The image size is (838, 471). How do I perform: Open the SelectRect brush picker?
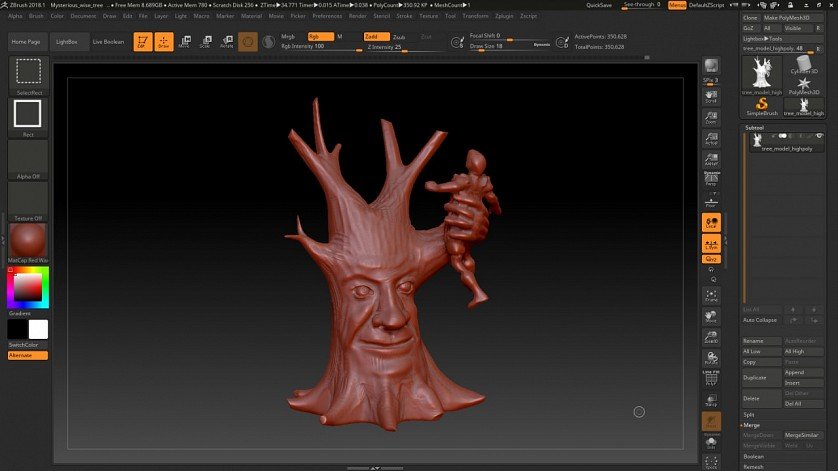28,76
